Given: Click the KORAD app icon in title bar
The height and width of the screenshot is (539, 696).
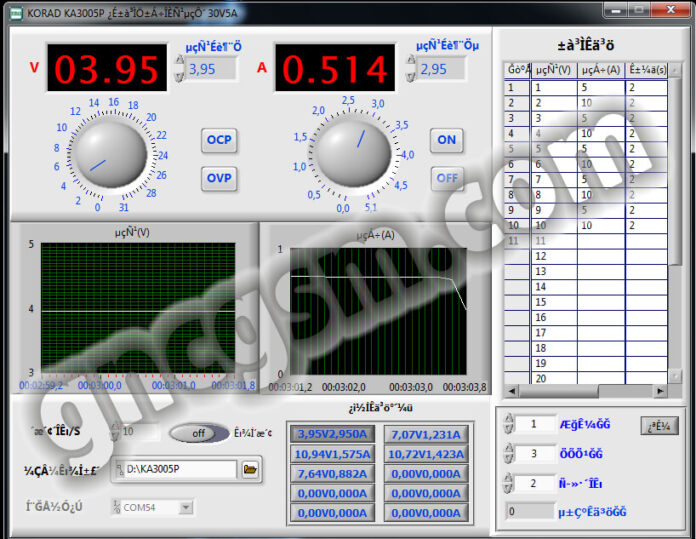Looking at the screenshot, I should (16, 14).
